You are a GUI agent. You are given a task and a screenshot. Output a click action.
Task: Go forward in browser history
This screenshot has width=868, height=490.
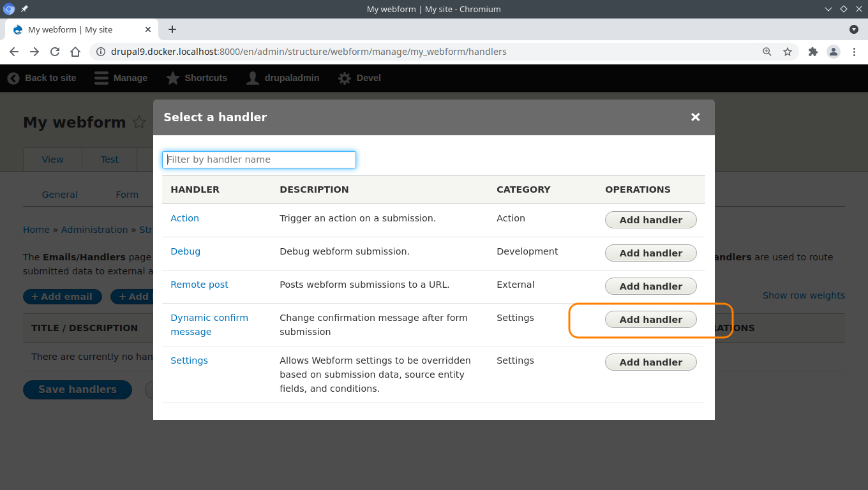pyautogui.click(x=34, y=52)
